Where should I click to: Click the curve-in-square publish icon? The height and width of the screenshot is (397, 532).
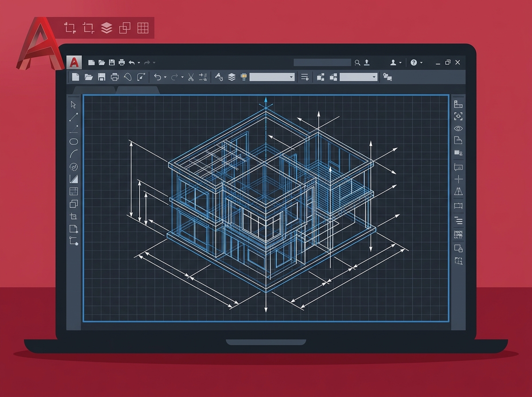click(141, 77)
